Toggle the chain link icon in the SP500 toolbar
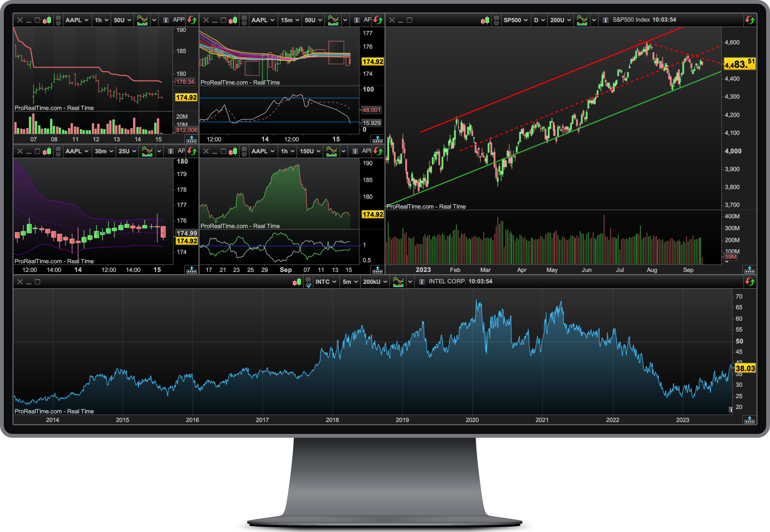 point(496,20)
